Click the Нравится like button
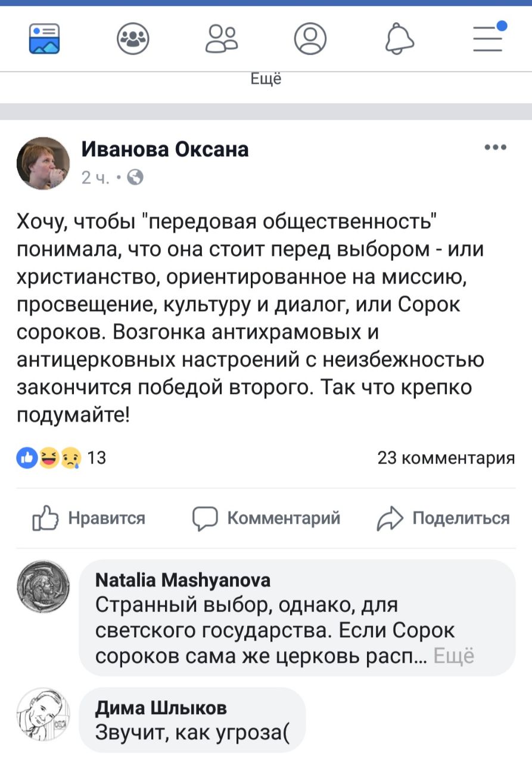The image size is (532, 763). pyautogui.click(x=89, y=518)
